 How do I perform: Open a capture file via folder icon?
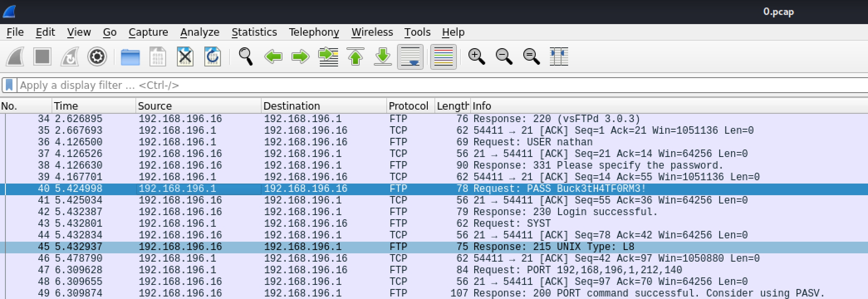click(130, 56)
